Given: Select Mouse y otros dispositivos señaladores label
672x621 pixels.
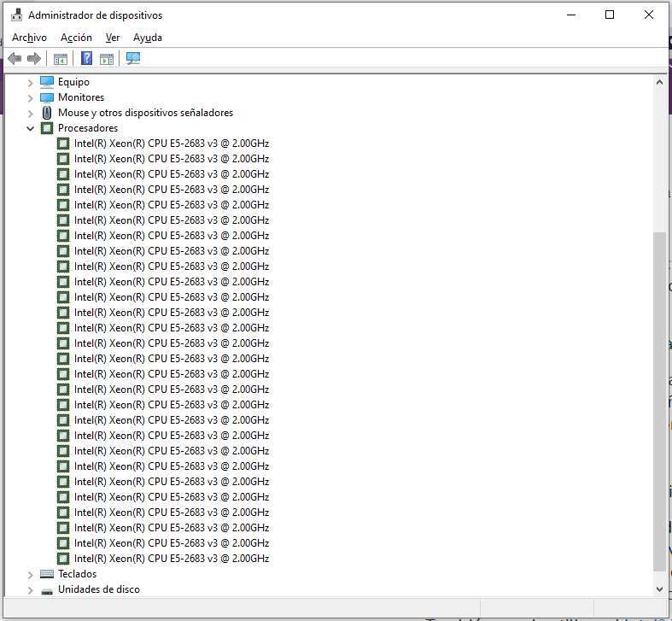Looking at the screenshot, I should (x=146, y=113).
